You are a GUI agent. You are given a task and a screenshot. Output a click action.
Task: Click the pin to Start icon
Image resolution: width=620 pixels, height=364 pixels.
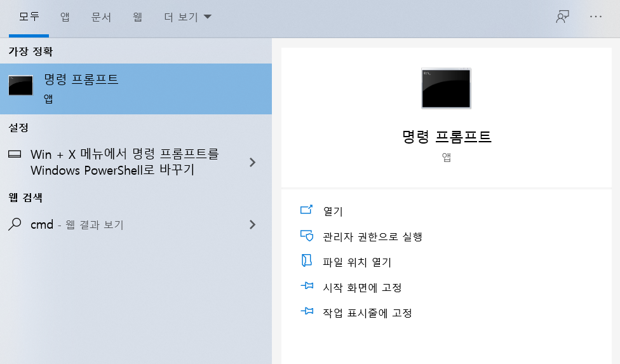coord(307,287)
